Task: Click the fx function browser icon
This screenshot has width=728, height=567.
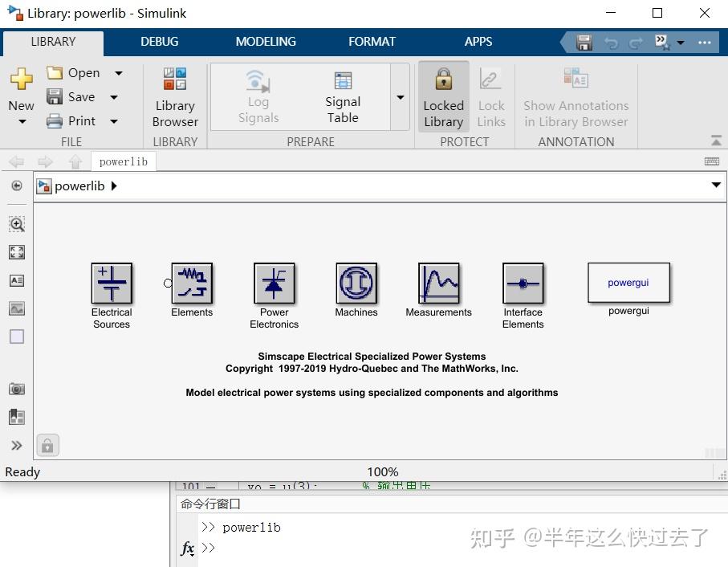Action: click(187, 548)
